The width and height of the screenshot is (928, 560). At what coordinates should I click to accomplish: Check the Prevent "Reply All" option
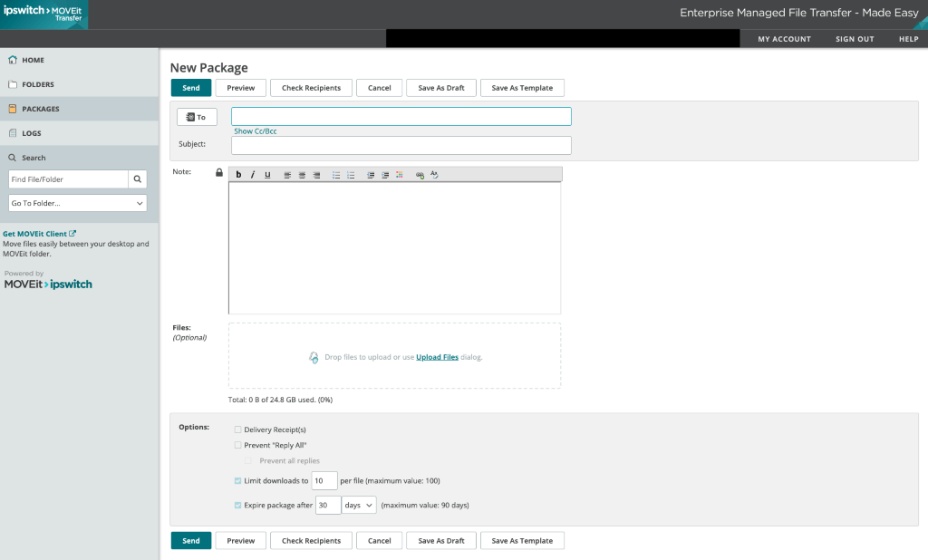click(237, 445)
